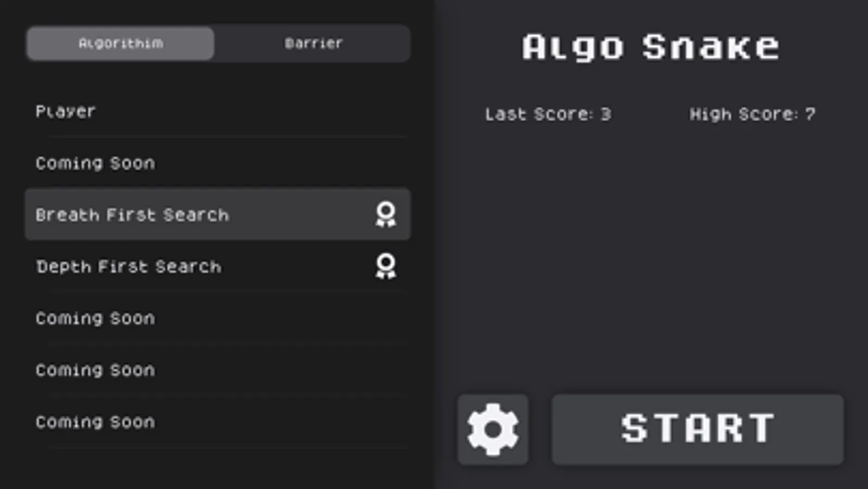Click the number 7 beside High Score
The height and width of the screenshot is (489, 868).
point(810,114)
